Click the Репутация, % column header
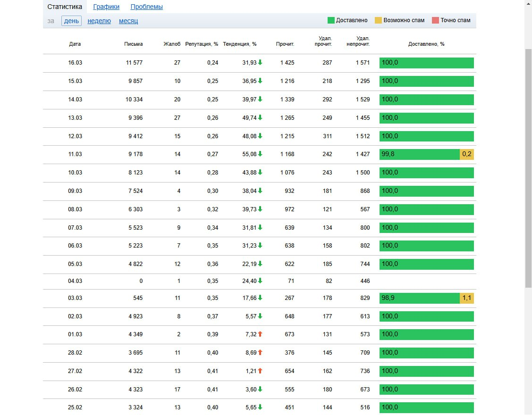The height and width of the screenshot is (415, 532). pos(202,44)
